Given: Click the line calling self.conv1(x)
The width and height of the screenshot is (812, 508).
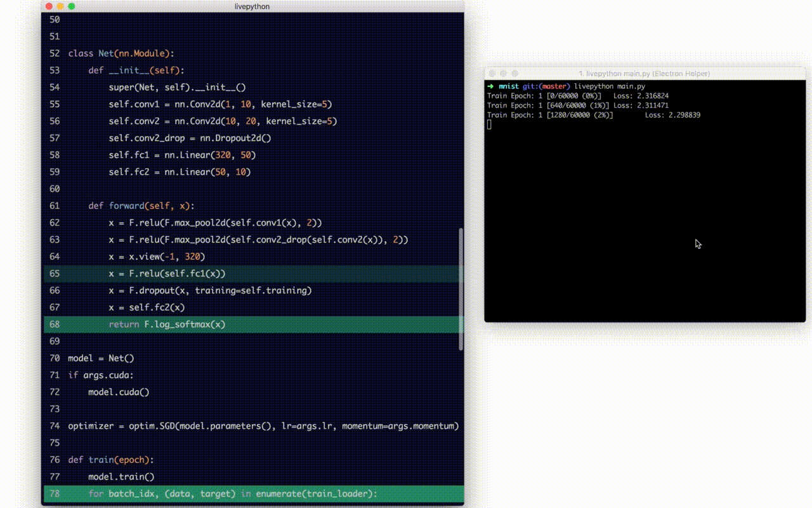Looking at the screenshot, I should point(215,223).
